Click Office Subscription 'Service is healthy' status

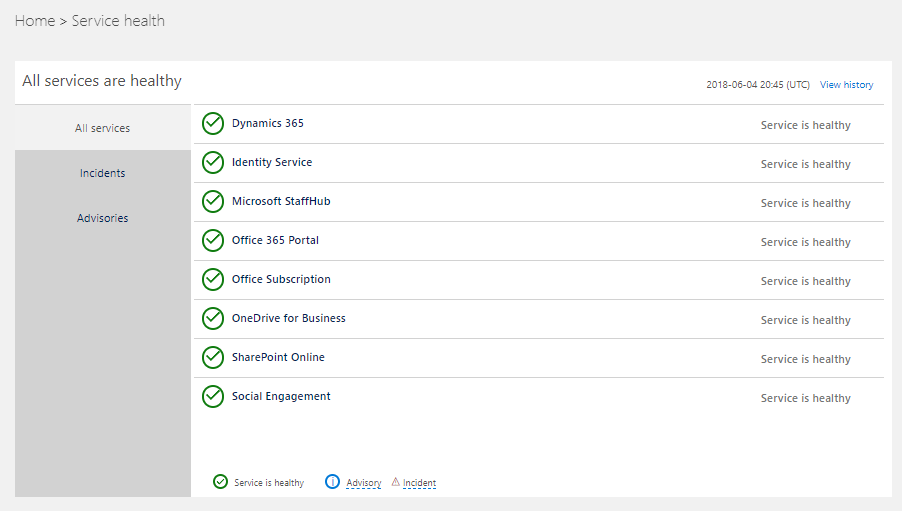[x=805, y=281]
